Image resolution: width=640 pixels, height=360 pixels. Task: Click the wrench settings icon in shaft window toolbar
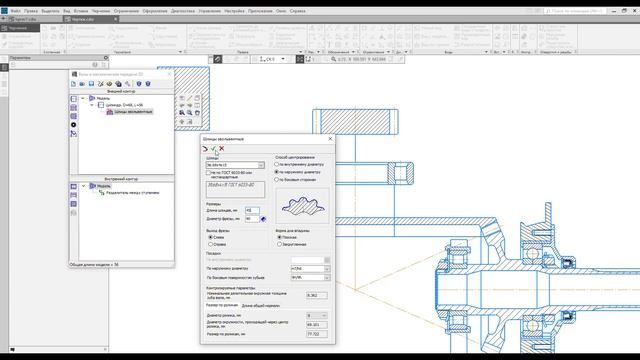128,84
